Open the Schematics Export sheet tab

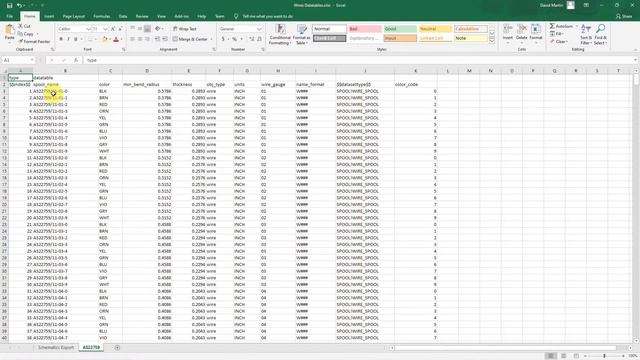tap(56, 348)
